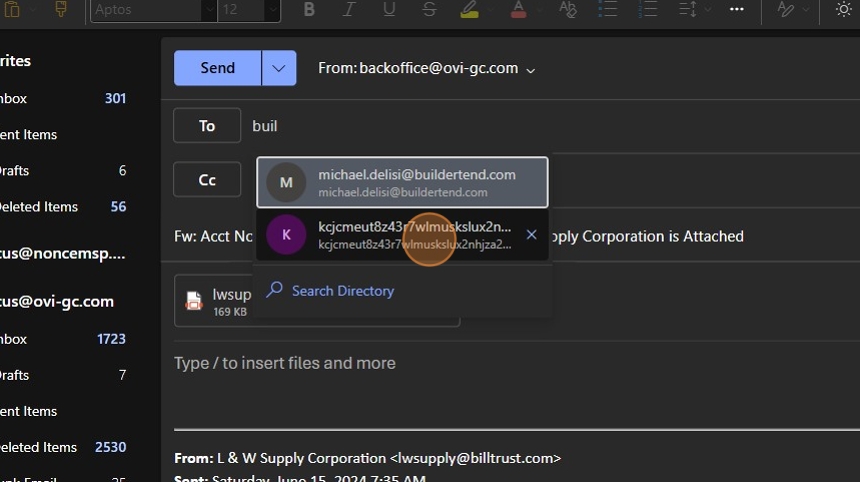Toggle Italic formatting

tap(349, 9)
